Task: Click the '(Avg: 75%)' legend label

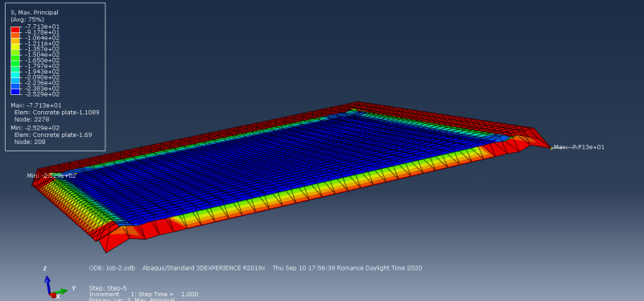Action: tap(27, 19)
